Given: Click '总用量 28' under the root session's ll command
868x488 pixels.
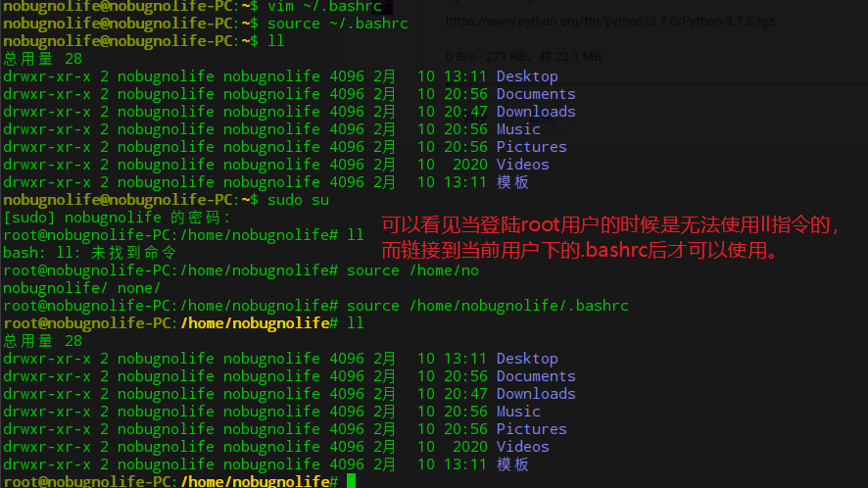Looking at the screenshot, I should point(43,341).
